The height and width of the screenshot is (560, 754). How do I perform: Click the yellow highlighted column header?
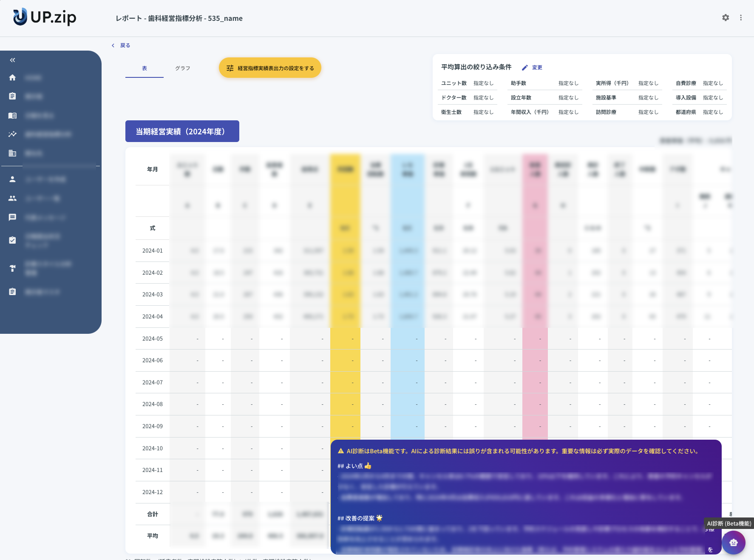345,169
